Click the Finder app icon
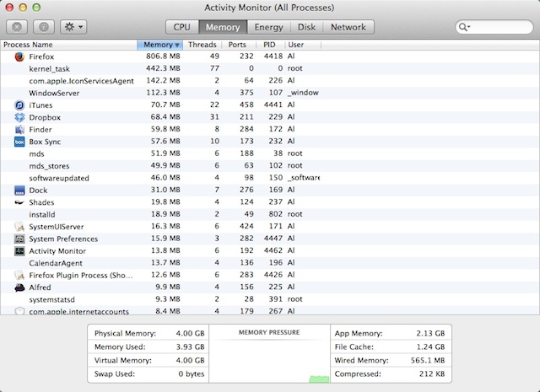 19,130
